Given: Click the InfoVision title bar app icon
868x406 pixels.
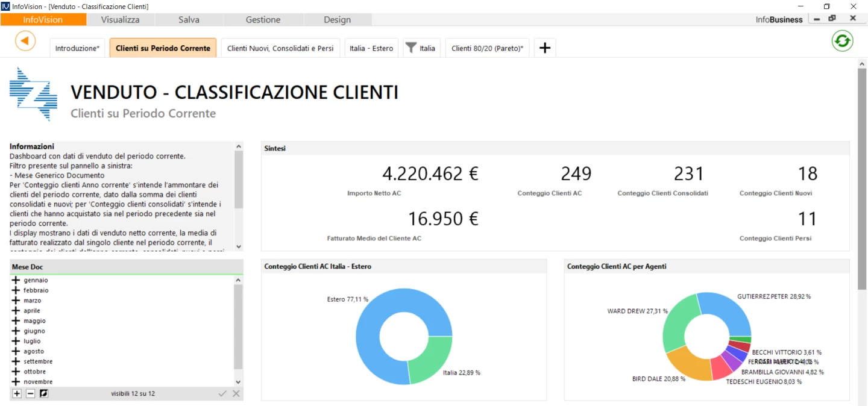Looking at the screenshot, I should point(5,6).
